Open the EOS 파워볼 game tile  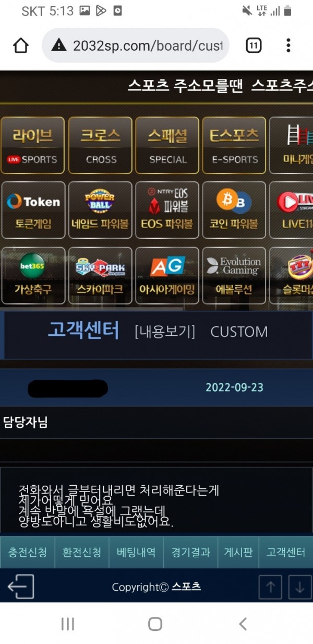click(167, 210)
